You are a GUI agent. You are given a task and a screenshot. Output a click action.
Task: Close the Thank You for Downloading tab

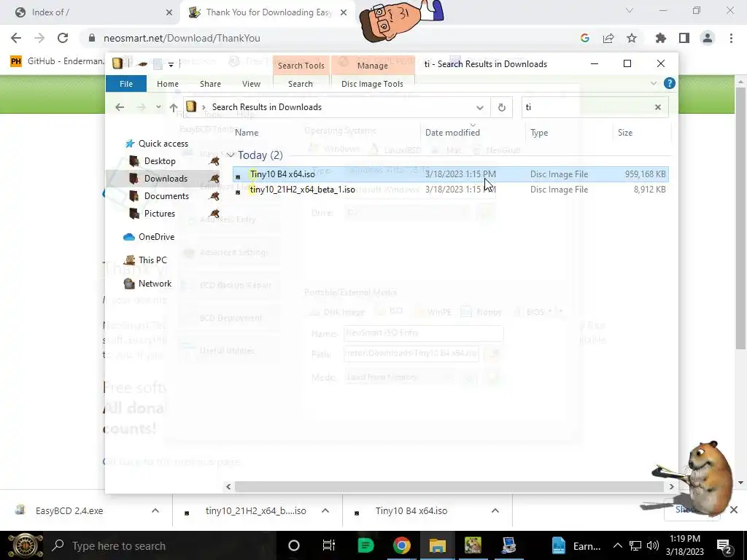(344, 12)
